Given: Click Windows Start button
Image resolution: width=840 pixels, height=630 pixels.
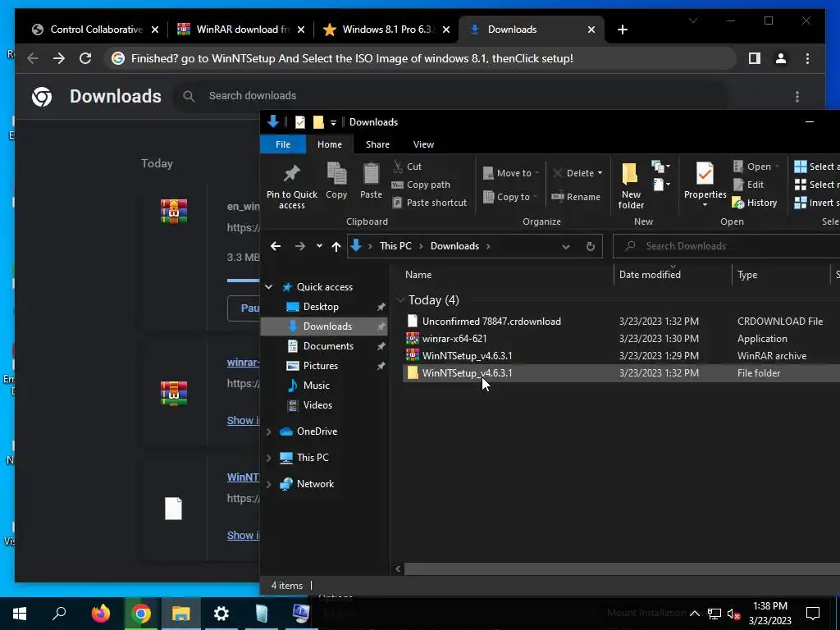Looking at the screenshot, I should pos(20,614).
